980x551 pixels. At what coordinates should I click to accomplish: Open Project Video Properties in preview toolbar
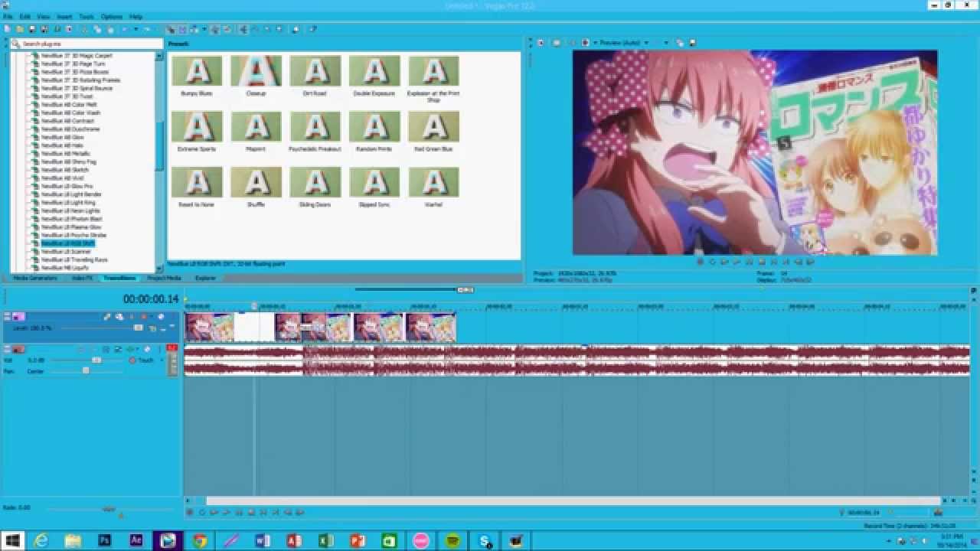541,43
